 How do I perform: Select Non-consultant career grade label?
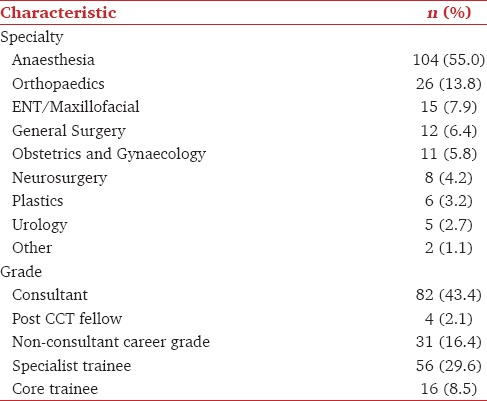pyautogui.click(x=111, y=342)
